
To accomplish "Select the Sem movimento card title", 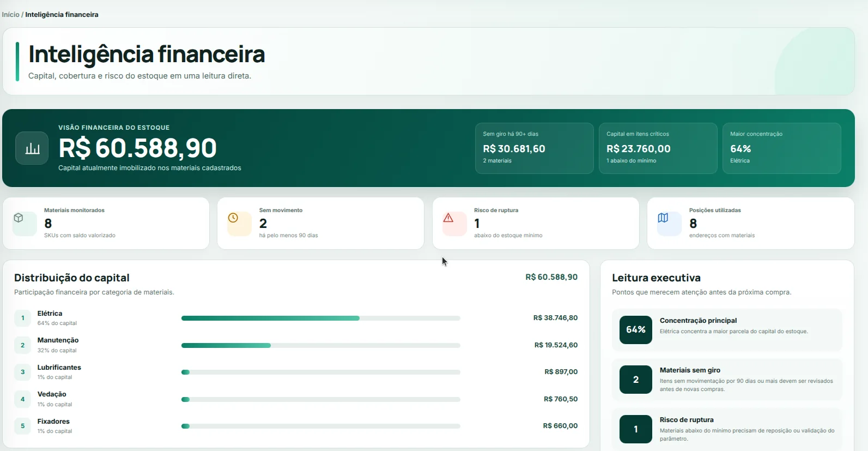I will [x=281, y=211].
